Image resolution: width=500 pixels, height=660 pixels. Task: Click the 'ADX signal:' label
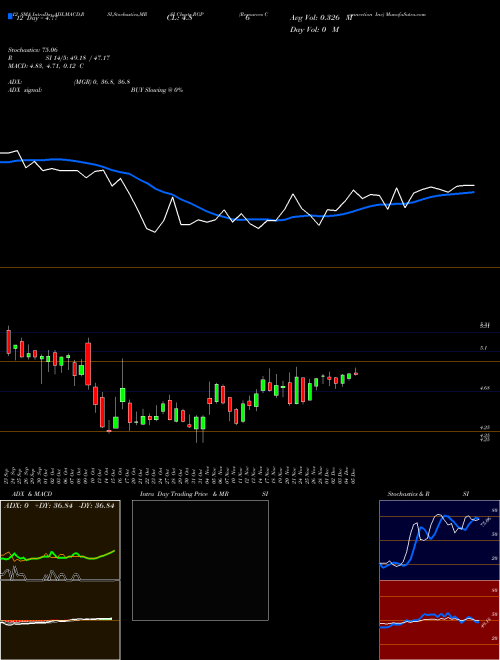[25, 90]
